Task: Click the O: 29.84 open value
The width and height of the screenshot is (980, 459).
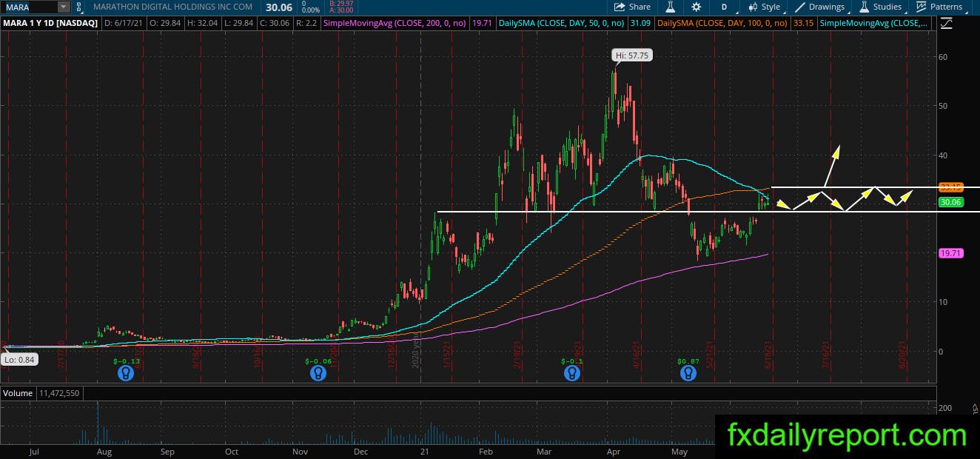Action: (165, 24)
